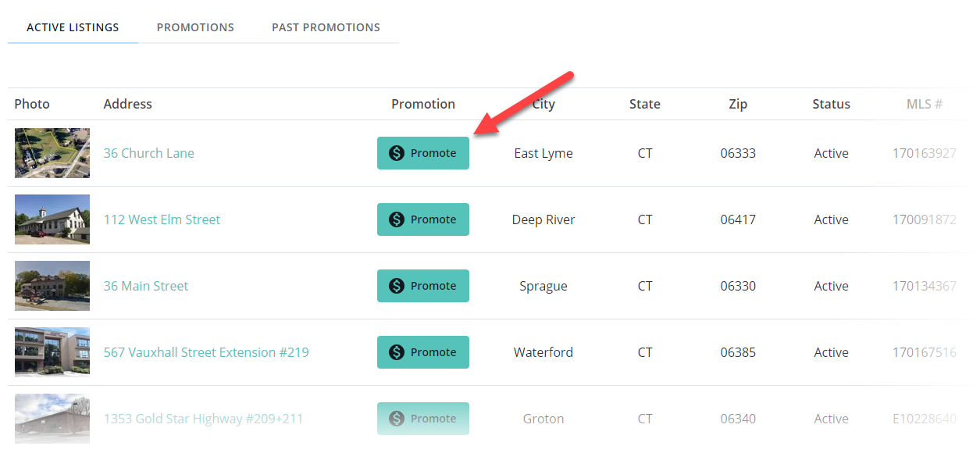The height and width of the screenshot is (453, 980).
Task: Open 1353 Gold Star Highway #209+211 link
Action: (203, 419)
